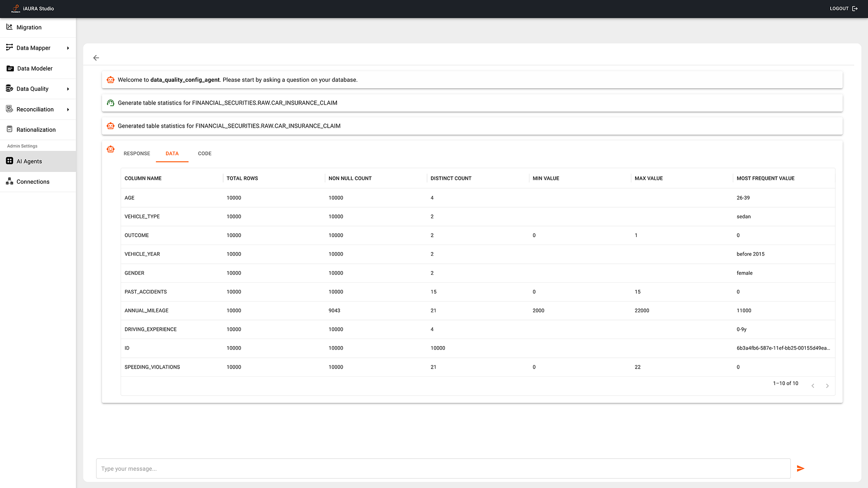This screenshot has height=488, width=868.
Task: Click the iAURA Studio logo
Action: tap(16, 9)
